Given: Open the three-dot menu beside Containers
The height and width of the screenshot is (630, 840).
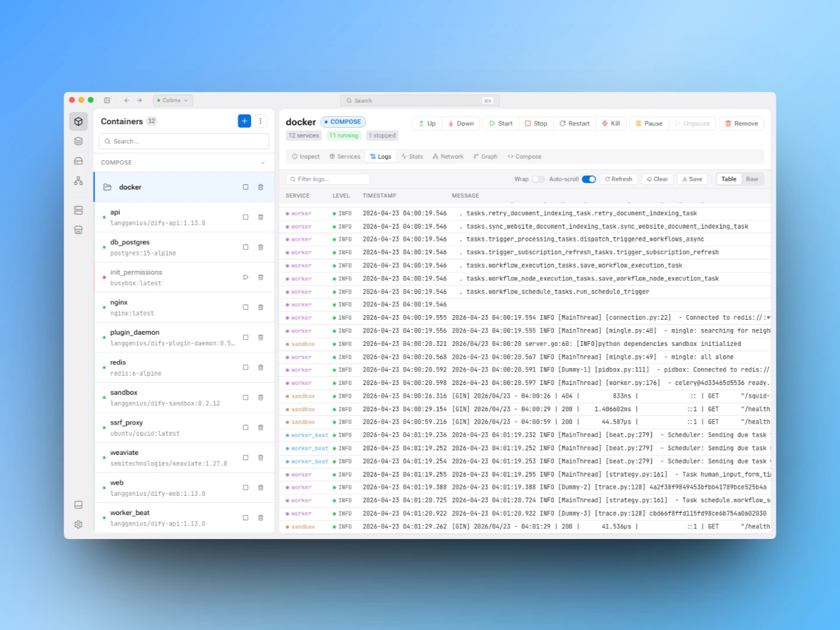Looking at the screenshot, I should coord(260,121).
